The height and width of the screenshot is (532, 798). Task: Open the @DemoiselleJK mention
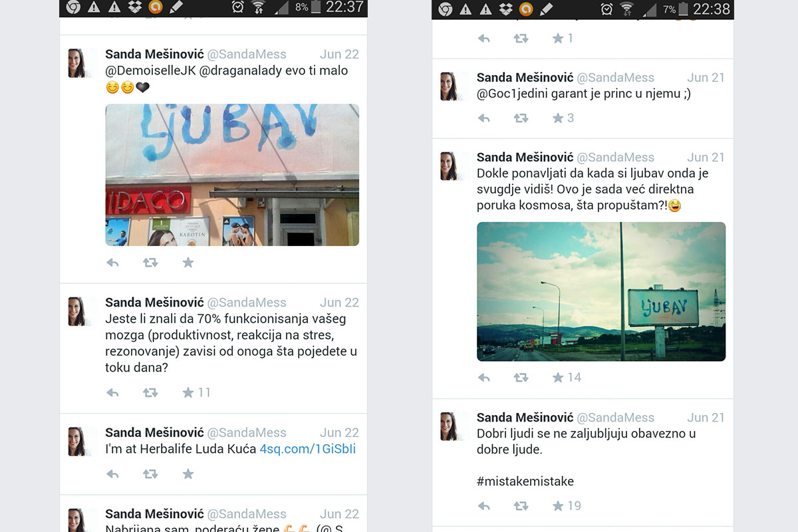coord(151,70)
